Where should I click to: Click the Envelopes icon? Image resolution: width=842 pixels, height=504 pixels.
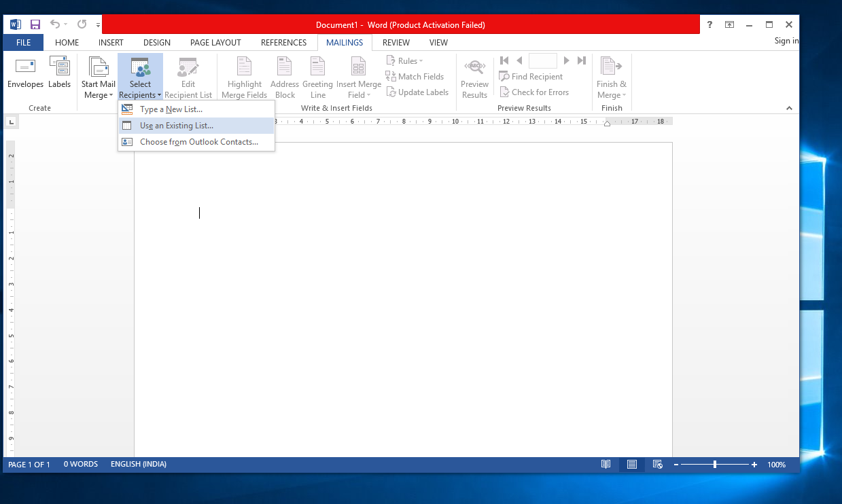tap(25, 67)
